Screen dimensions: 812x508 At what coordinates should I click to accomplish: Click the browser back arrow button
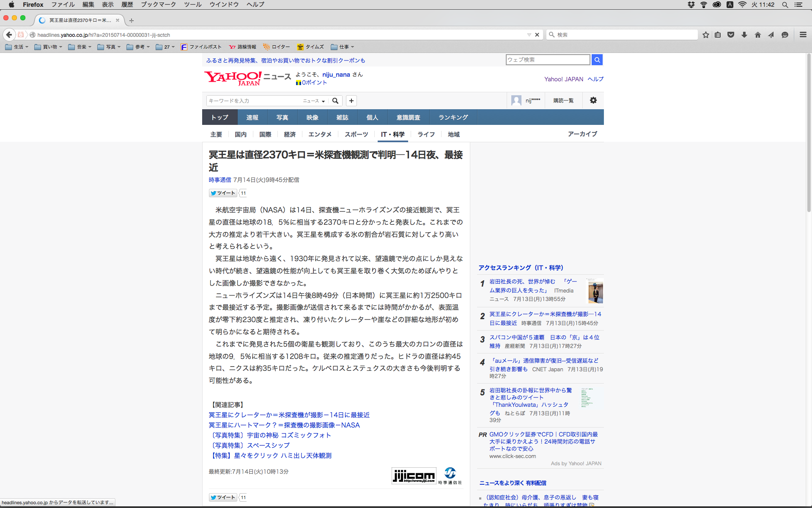point(9,35)
